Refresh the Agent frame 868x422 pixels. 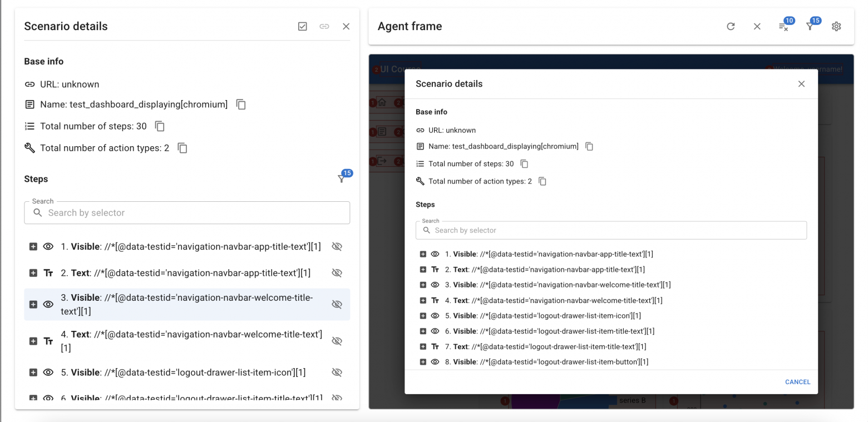(x=731, y=26)
